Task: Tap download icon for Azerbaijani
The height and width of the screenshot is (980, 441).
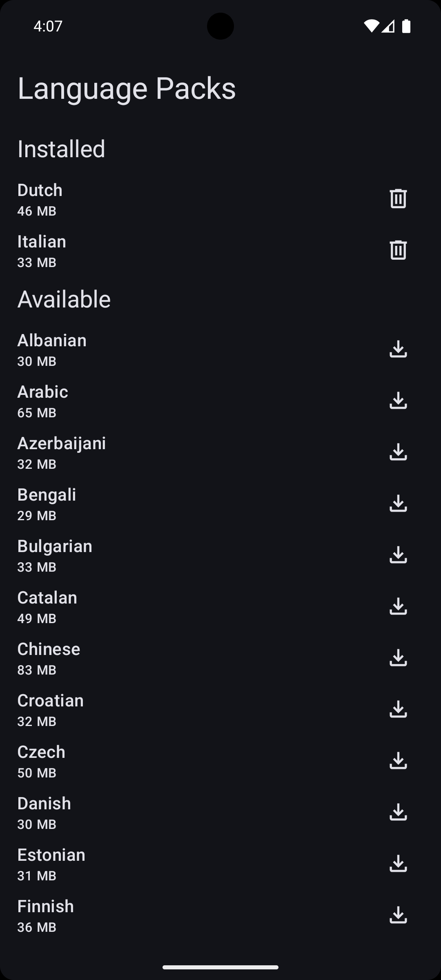Action: [x=398, y=452]
